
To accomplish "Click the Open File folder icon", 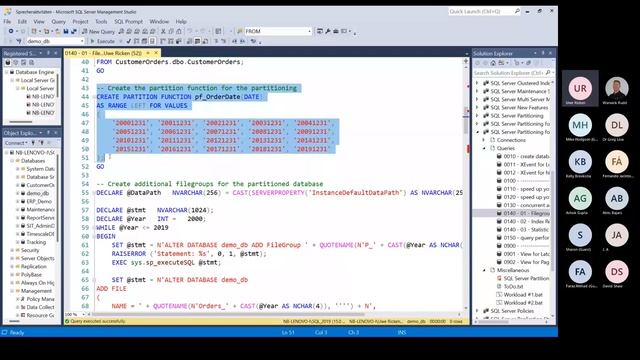I will [x=58, y=31].
